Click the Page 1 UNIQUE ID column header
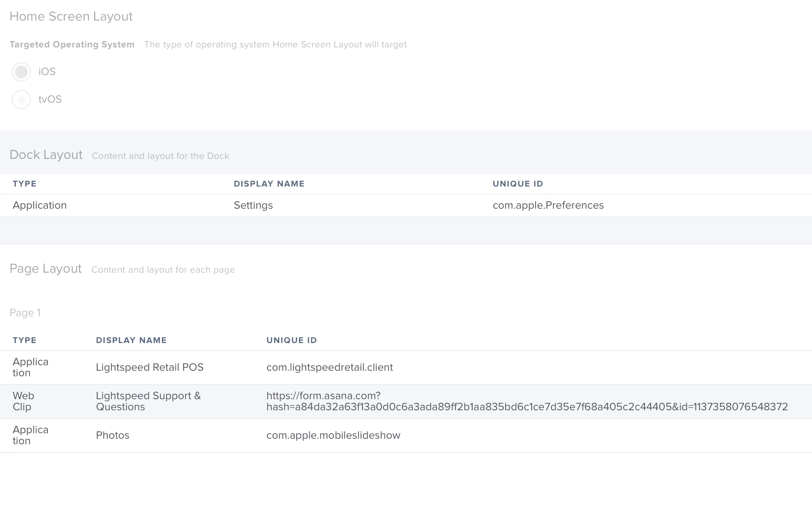Viewport: 812px width, 513px height. click(x=291, y=340)
